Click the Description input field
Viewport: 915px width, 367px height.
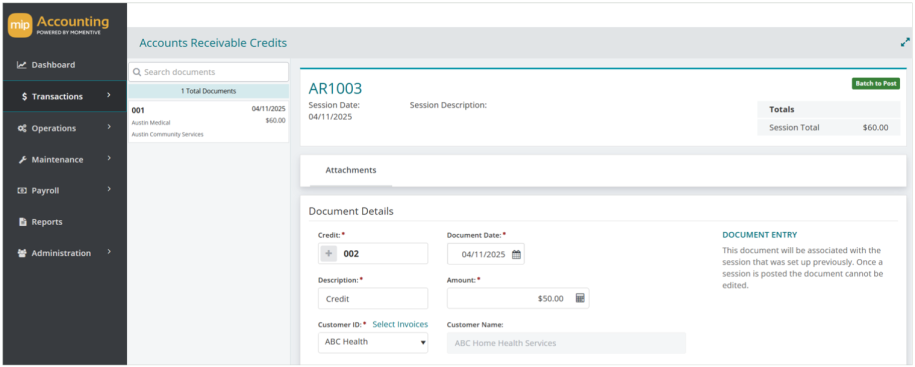click(x=373, y=298)
